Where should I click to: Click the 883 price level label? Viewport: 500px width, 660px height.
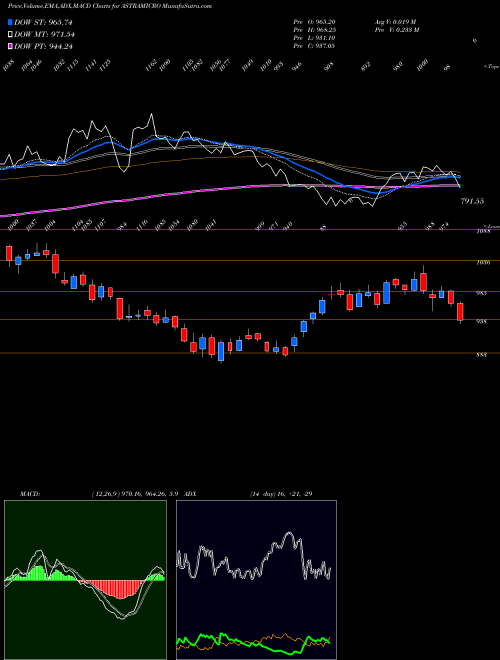(482, 355)
